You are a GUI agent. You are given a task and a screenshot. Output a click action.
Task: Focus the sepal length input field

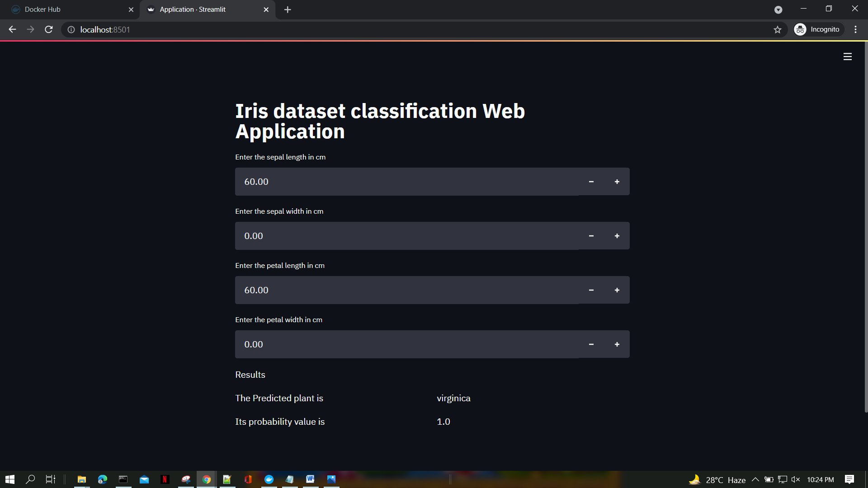pyautogui.click(x=406, y=182)
